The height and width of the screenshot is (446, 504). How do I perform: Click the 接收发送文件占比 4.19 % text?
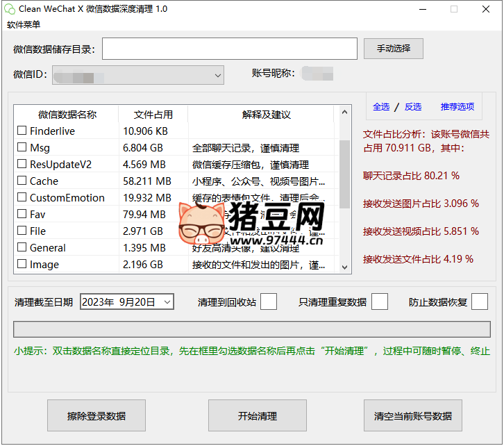418,259
